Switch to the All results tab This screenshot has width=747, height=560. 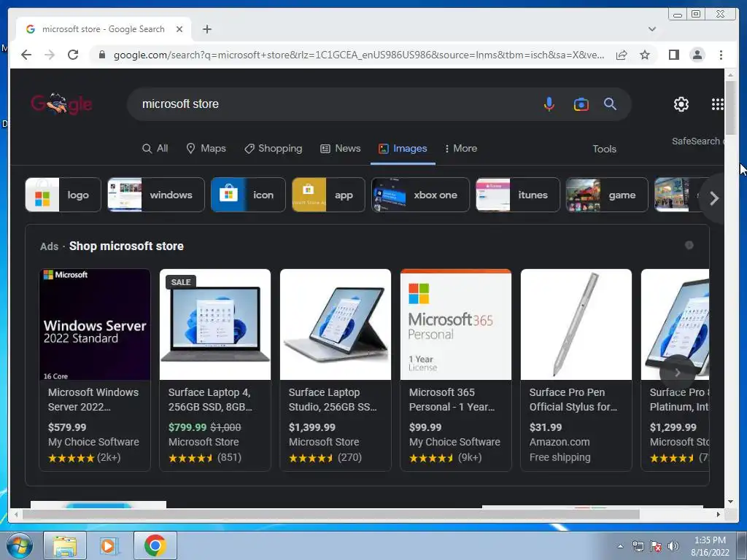pos(155,149)
